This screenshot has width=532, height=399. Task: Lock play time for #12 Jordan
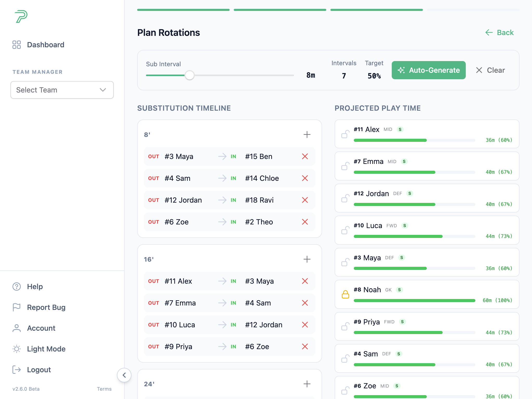[345, 198]
